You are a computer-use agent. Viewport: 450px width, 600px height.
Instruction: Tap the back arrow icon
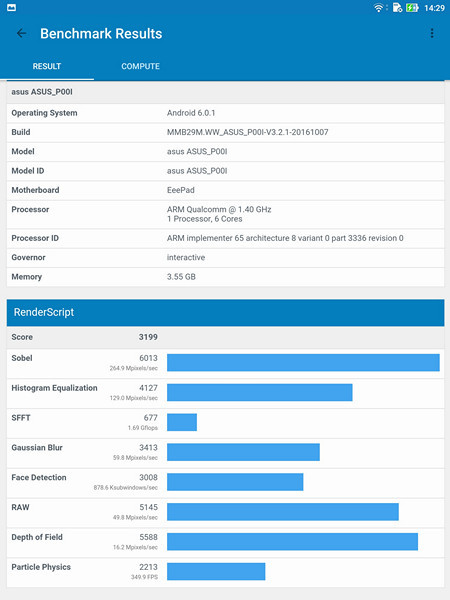(x=21, y=34)
